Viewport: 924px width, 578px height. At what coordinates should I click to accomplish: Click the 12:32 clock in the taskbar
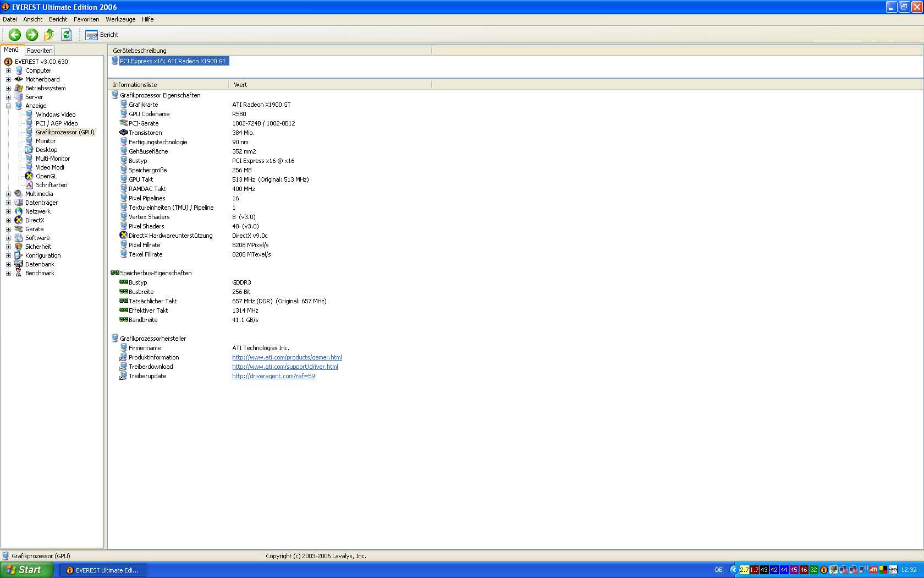[x=909, y=570]
